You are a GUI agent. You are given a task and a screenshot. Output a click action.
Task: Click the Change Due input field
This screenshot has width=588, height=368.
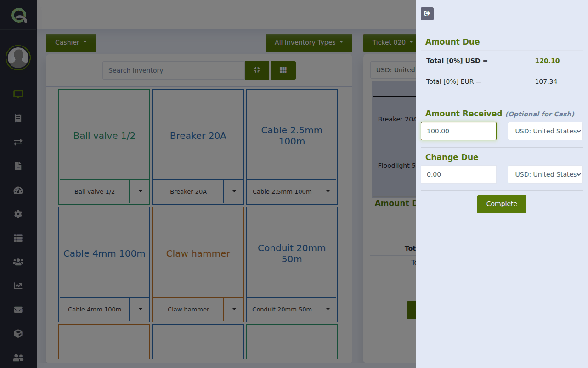(458, 174)
